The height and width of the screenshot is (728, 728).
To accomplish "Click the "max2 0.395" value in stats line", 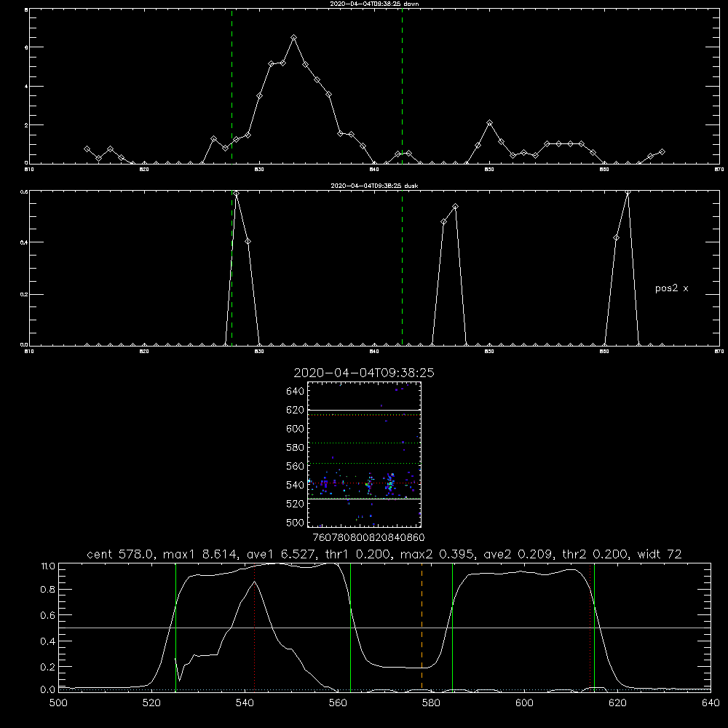I will point(437,554).
